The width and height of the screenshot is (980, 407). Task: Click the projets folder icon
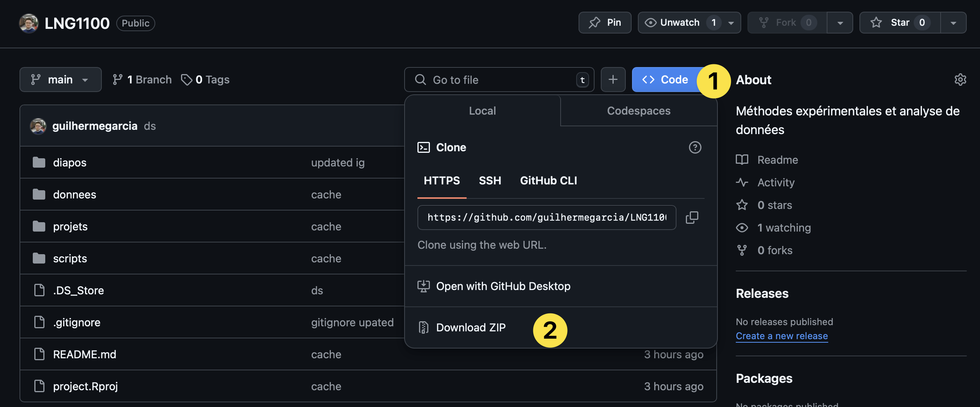tap(39, 226)
